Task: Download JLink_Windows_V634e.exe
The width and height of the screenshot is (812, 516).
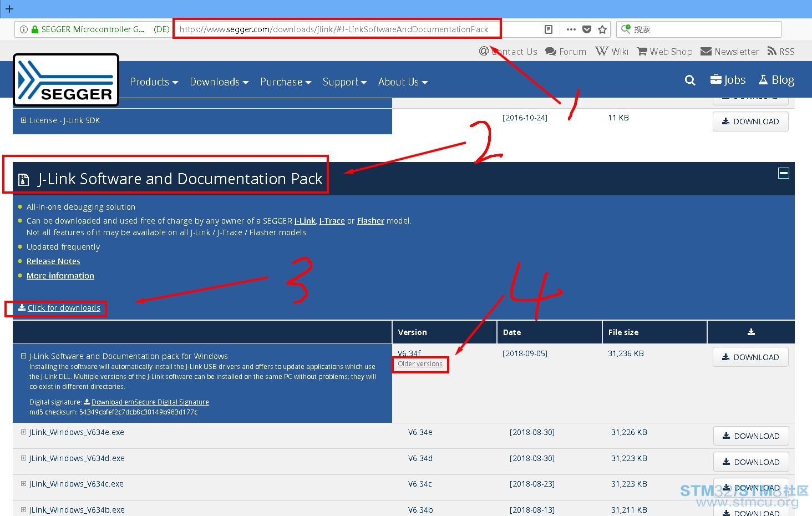Action: pyautogui.click(x=751, y=436)
